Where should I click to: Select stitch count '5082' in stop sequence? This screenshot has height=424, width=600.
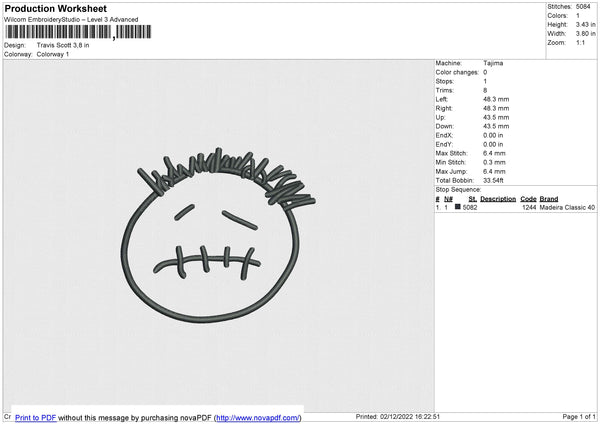coord(470,207)
